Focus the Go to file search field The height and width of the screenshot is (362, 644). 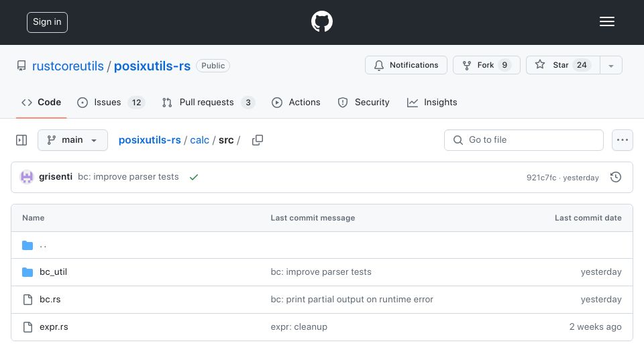pos(524,140)
